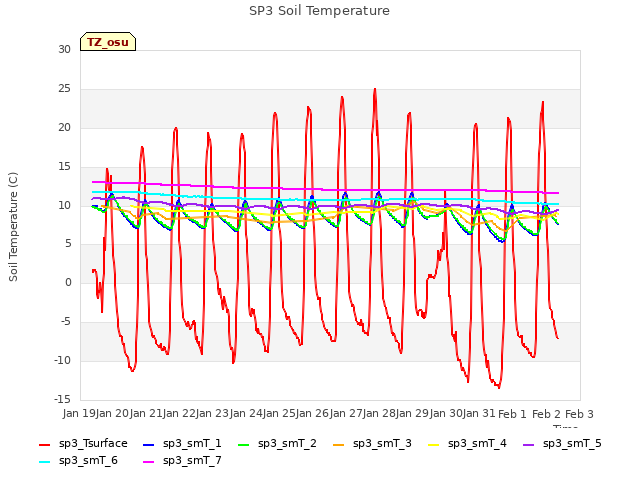Click the Jan 26 x-axis tick label
This screenshot has width=640, height=480.
313,413
